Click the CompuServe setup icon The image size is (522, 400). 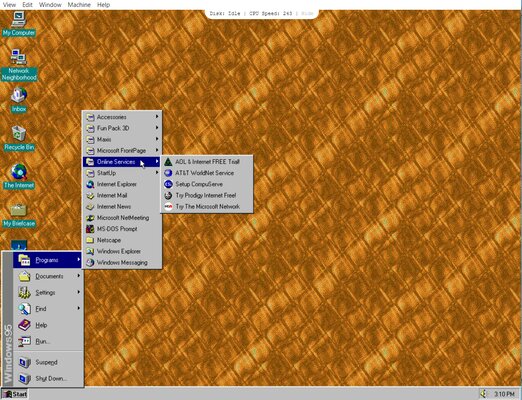(x=168, y=184)
